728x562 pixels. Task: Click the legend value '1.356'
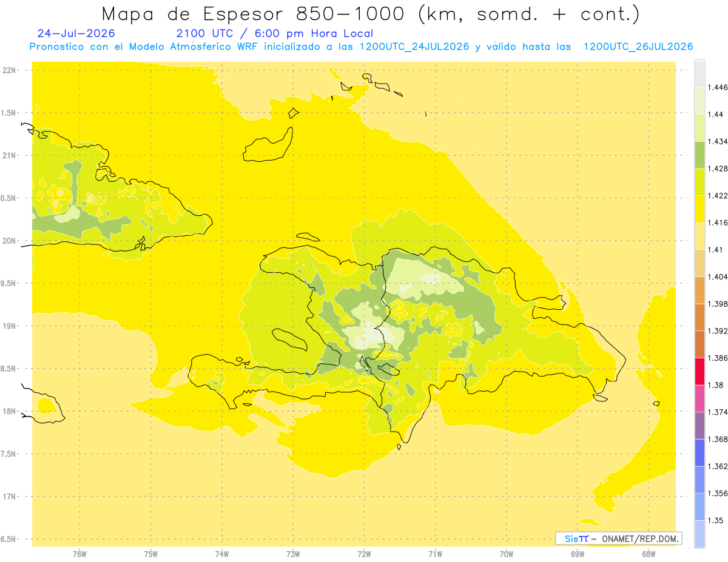[718, 493]
